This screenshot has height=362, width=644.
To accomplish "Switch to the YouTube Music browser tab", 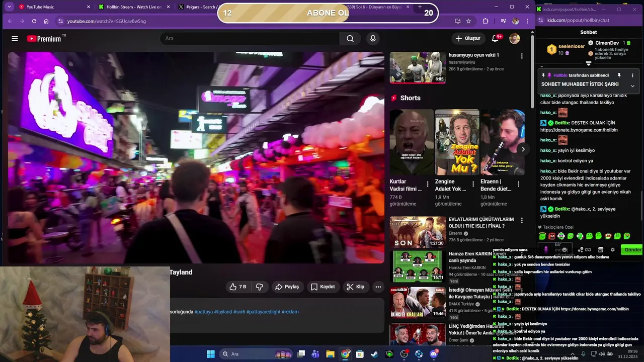I will coord(54,7).
